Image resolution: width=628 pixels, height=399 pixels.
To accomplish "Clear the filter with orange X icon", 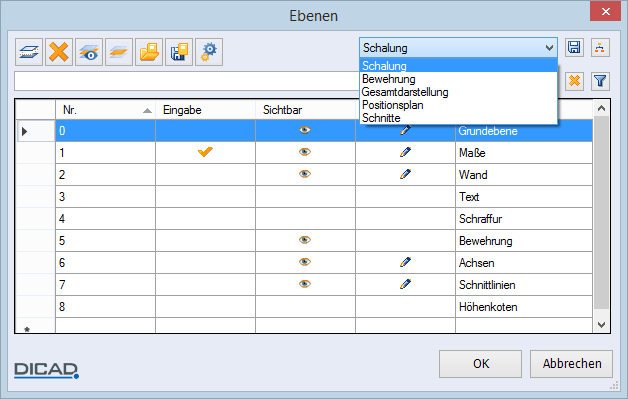I will 574,81.
